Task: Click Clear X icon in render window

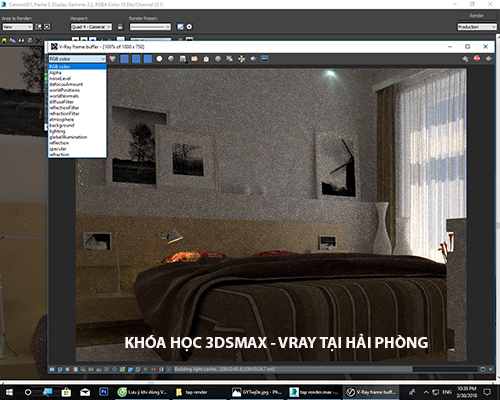Action: point(38,40)
